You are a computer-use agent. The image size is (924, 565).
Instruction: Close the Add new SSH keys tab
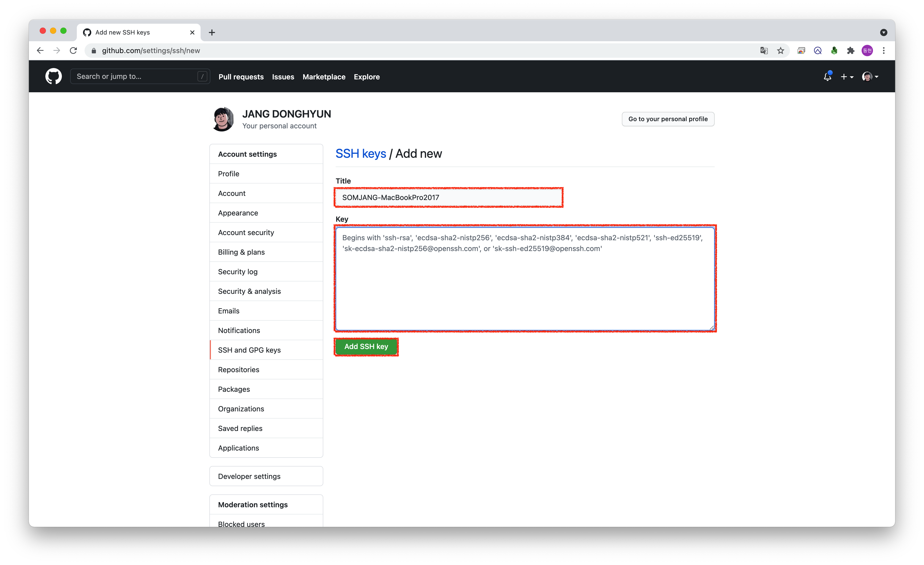192,33
